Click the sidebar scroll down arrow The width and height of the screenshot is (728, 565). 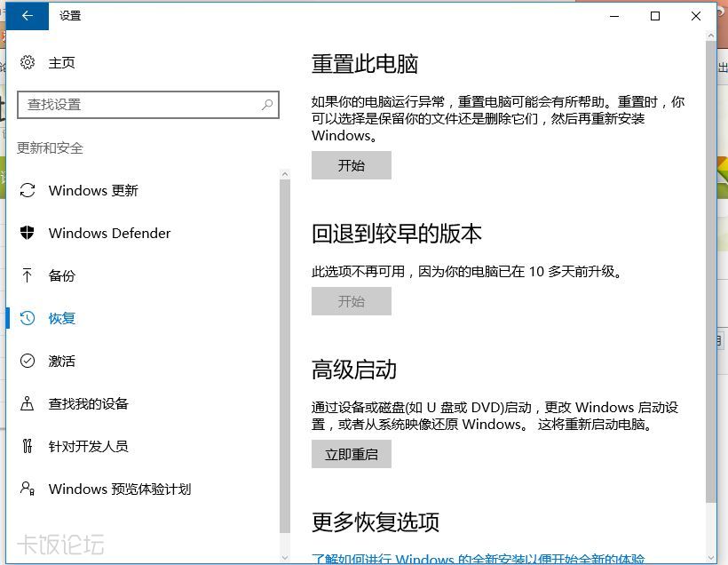click(285, 557)
